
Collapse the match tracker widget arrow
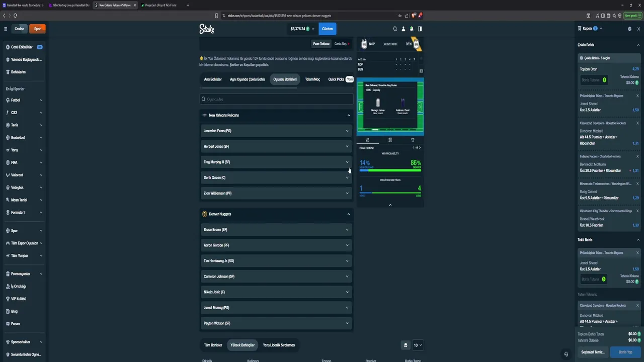390,205
